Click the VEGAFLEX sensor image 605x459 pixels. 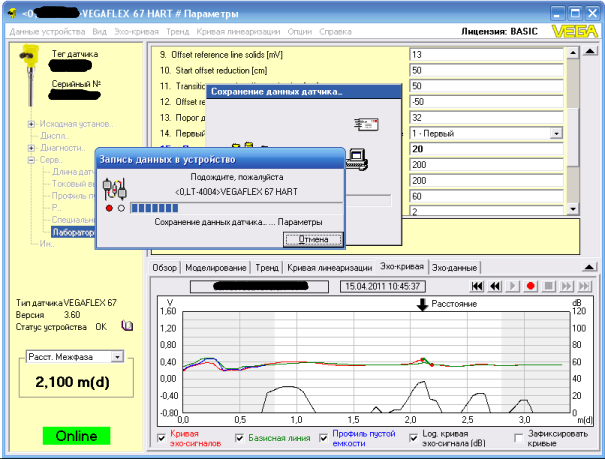29,75
